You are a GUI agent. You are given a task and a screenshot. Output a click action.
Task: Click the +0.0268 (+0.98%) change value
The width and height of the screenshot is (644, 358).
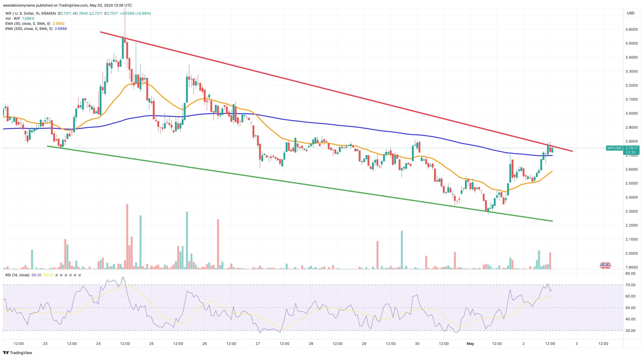tap(135, 13)
